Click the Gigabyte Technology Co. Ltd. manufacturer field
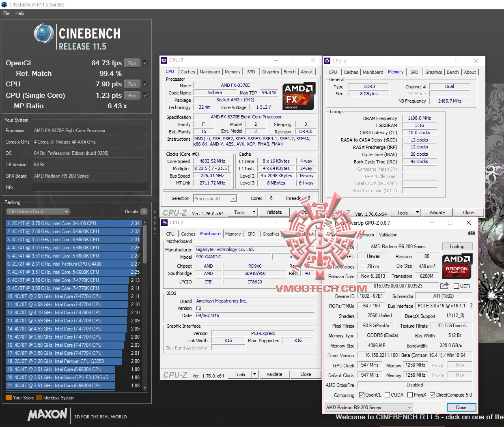 point(254,249)
